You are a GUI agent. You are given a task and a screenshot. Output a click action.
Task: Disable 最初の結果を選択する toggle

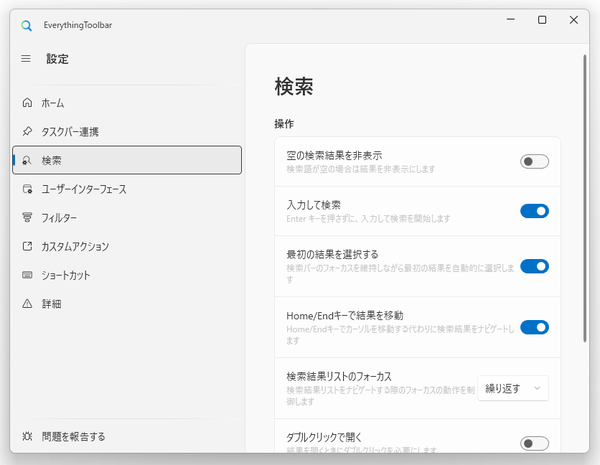click(534, 266)
